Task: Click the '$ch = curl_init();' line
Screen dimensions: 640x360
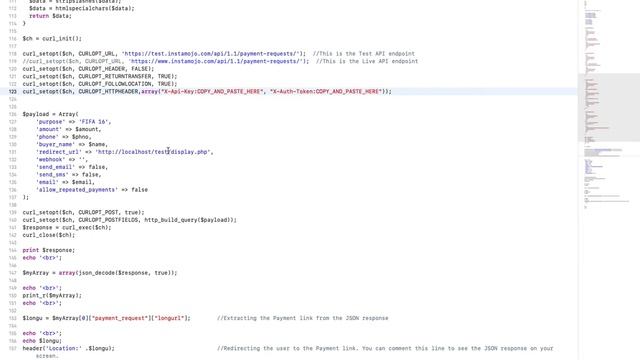Action: pyautogui.click(x=52, y=39)
